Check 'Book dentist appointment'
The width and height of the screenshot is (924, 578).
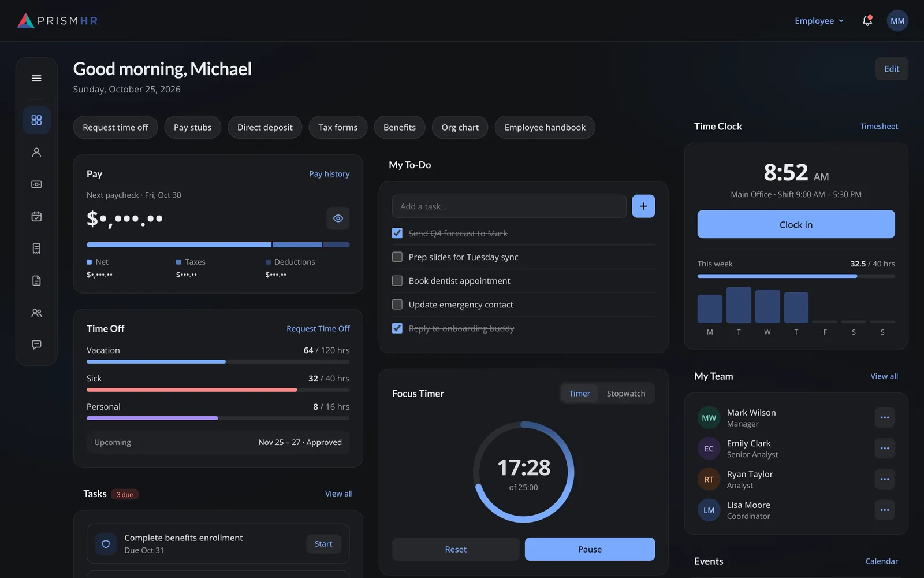(x=397, y=281)
